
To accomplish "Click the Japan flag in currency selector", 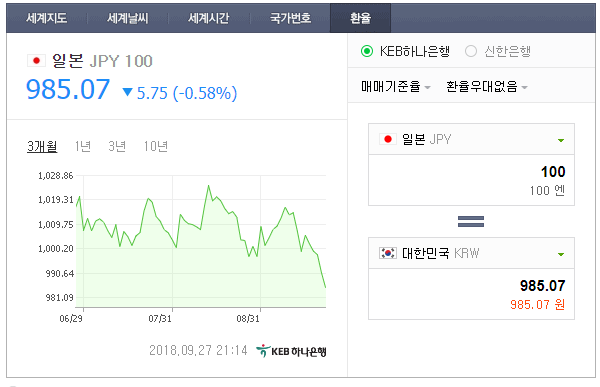I will tap(388, 139).
